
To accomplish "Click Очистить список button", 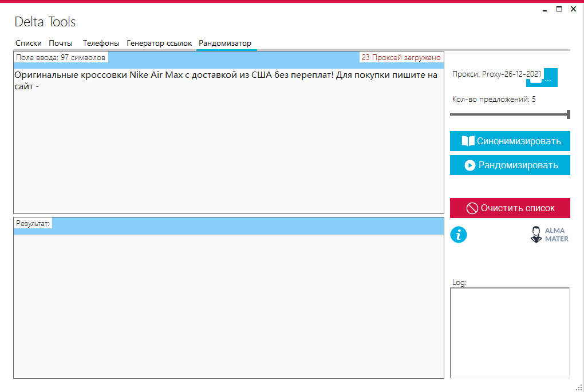I will click(x=510, y=208).
